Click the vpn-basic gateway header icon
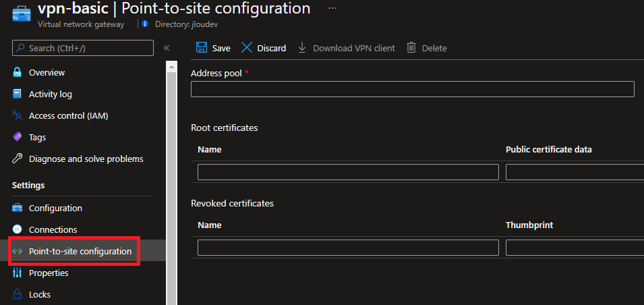 click(x=21, y=14)
